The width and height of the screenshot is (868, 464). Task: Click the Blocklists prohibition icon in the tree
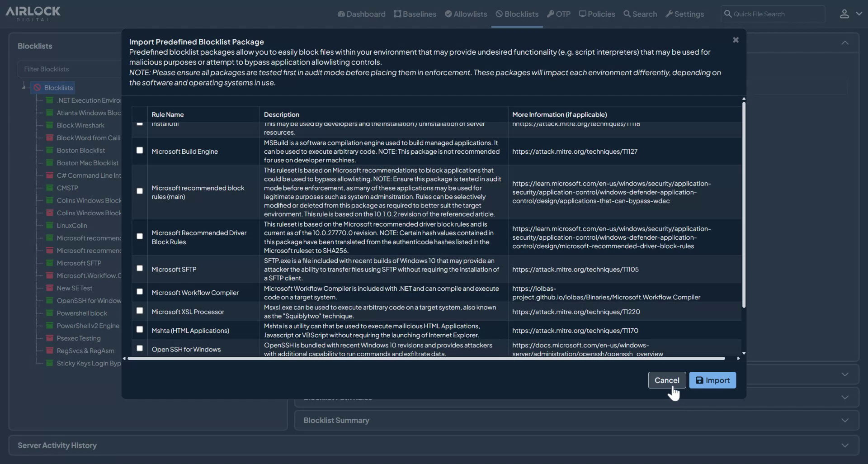37,87
